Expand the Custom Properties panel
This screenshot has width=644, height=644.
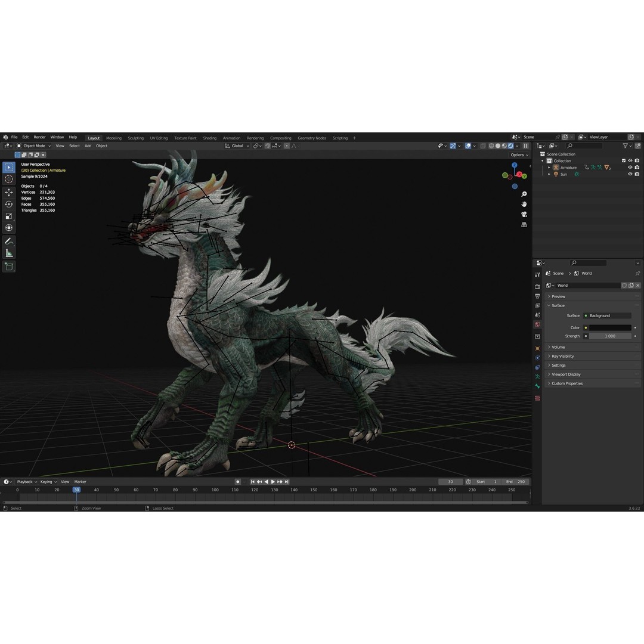(x=593, y=383)
